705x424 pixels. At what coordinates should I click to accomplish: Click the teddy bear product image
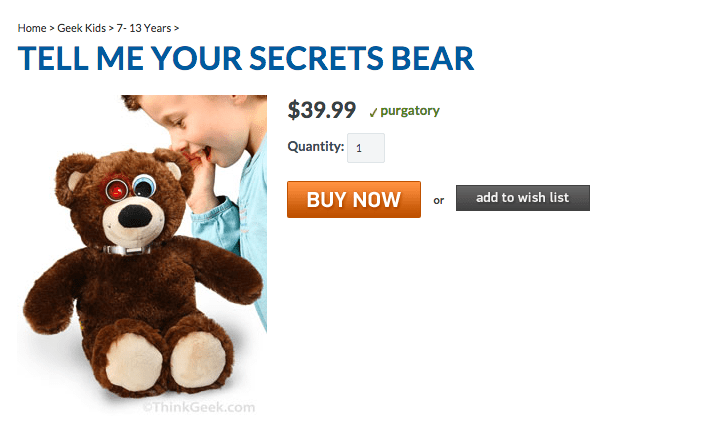[142, 254]
